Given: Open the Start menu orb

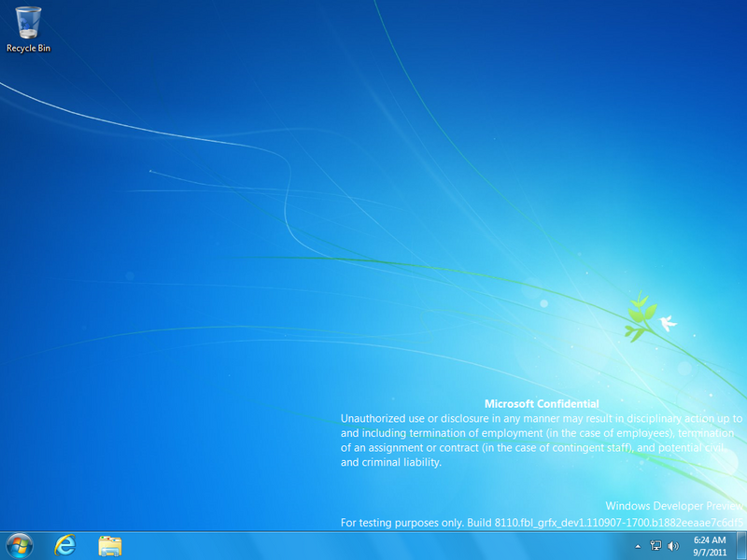Looking at the screenshot, I should point(20,546).
